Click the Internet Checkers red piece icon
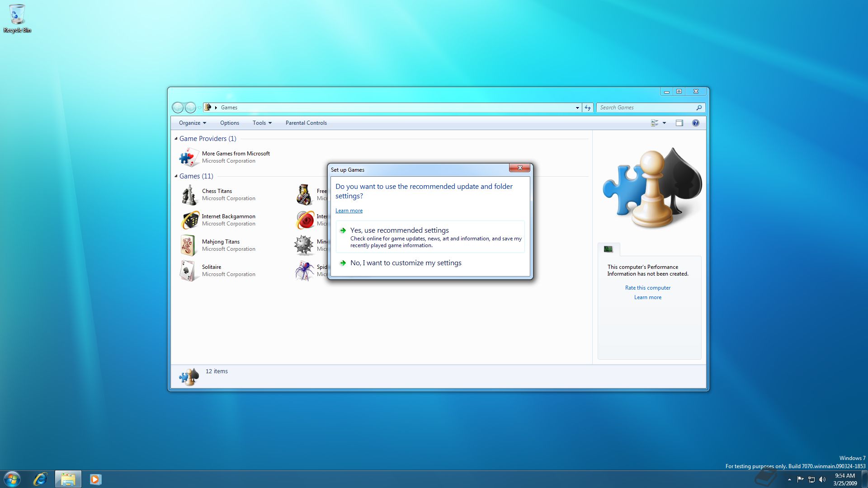868x488 pixels. point(305,220)
